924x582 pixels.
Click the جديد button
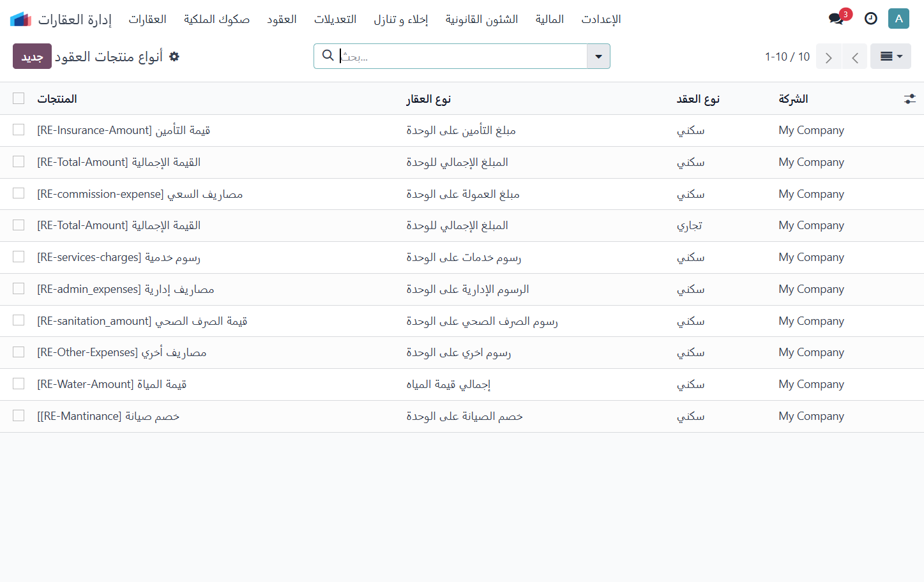[x=32, y=57]
